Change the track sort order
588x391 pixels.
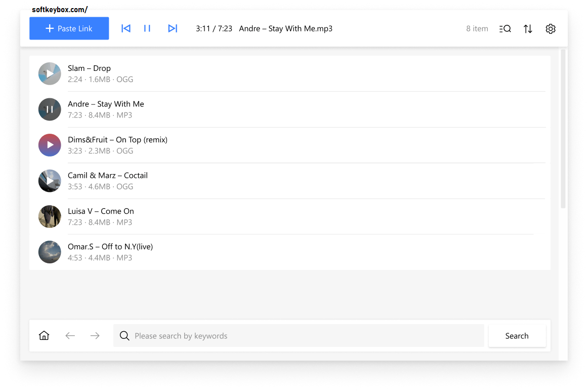tap(528, 28)
